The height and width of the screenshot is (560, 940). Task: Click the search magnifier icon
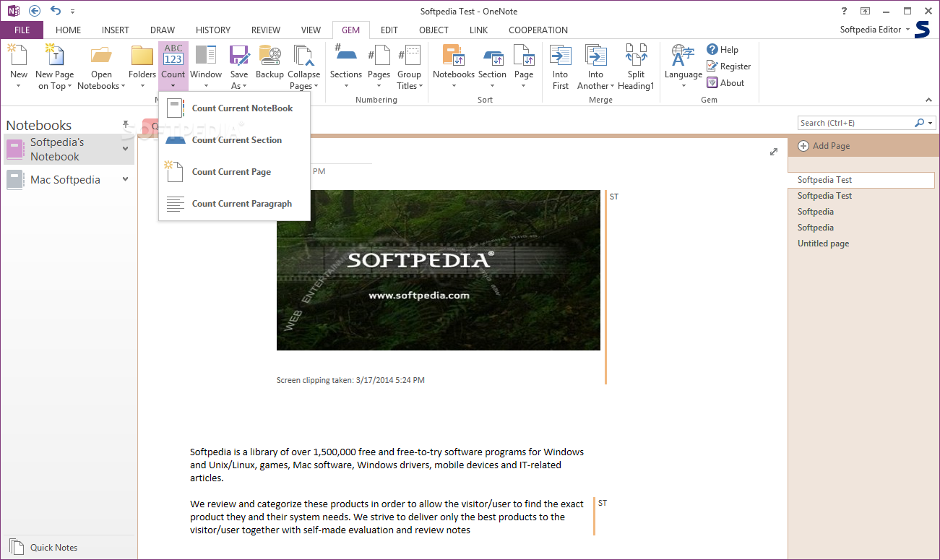coord(919,123)
